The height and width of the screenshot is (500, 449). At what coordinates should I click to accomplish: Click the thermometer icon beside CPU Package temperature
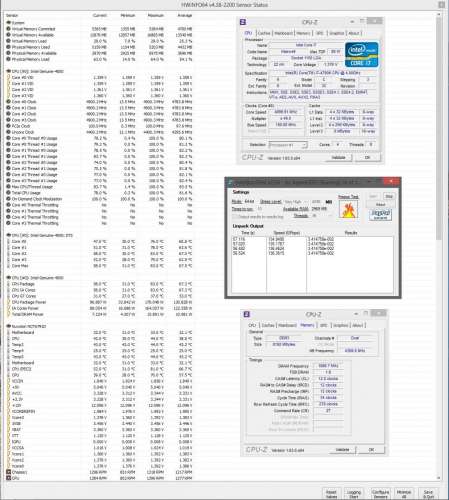pyautogui.click(x=9, y=284)
